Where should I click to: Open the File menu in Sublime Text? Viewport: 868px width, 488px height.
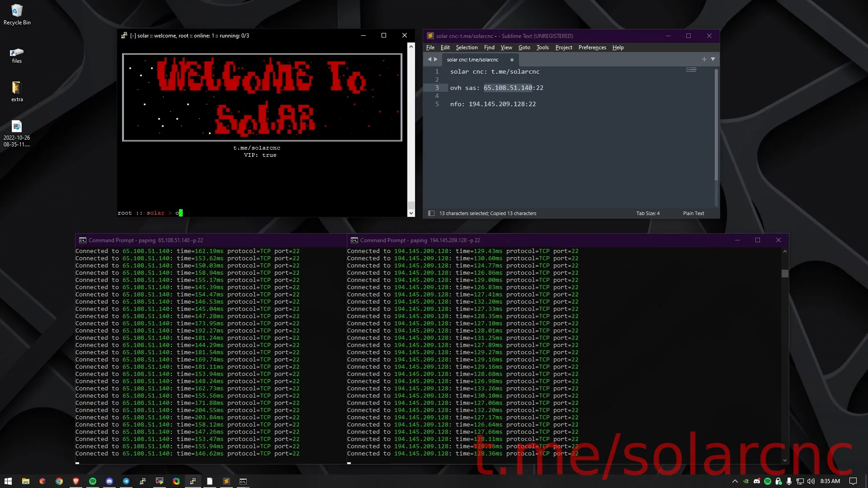tap(430, 47)
